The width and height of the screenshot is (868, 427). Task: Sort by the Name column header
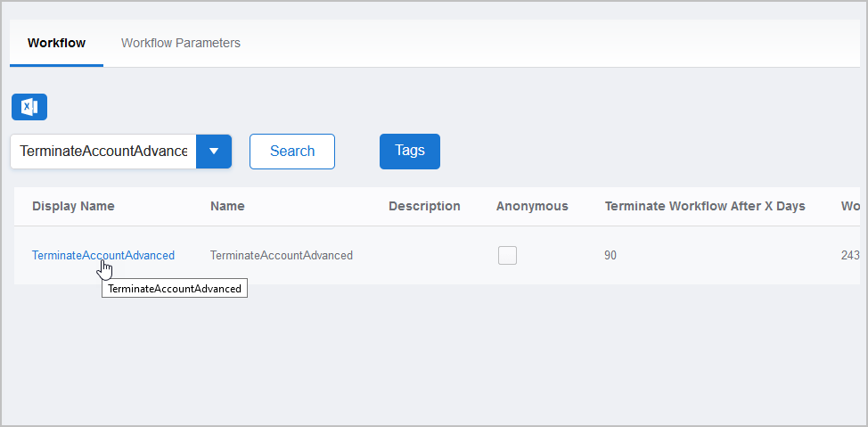pyautogui.click(x=227, y=206)
